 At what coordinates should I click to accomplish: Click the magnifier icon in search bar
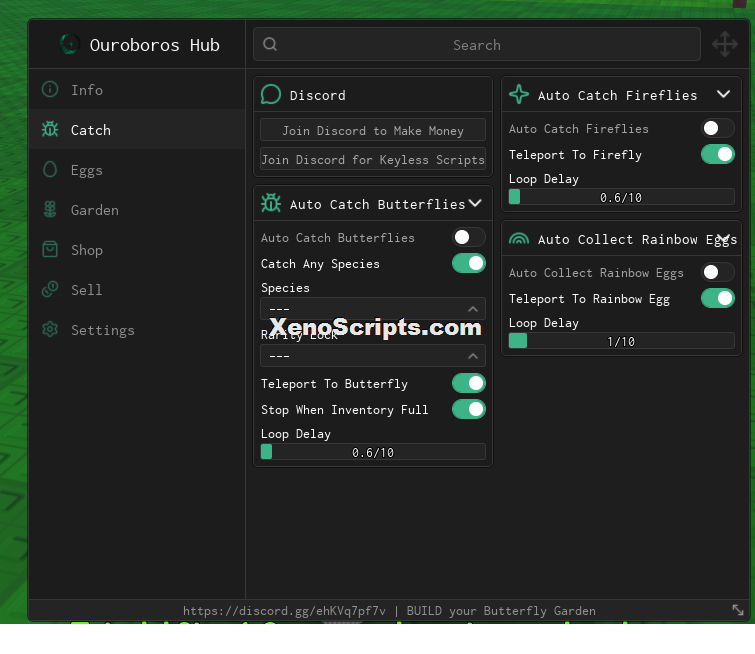[x=270, y=44]
